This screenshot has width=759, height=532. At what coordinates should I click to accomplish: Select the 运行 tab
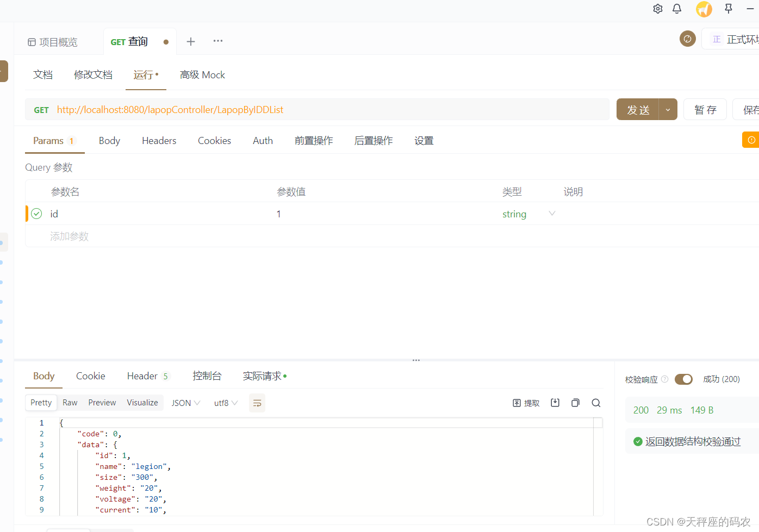click(x=146, y=74)
